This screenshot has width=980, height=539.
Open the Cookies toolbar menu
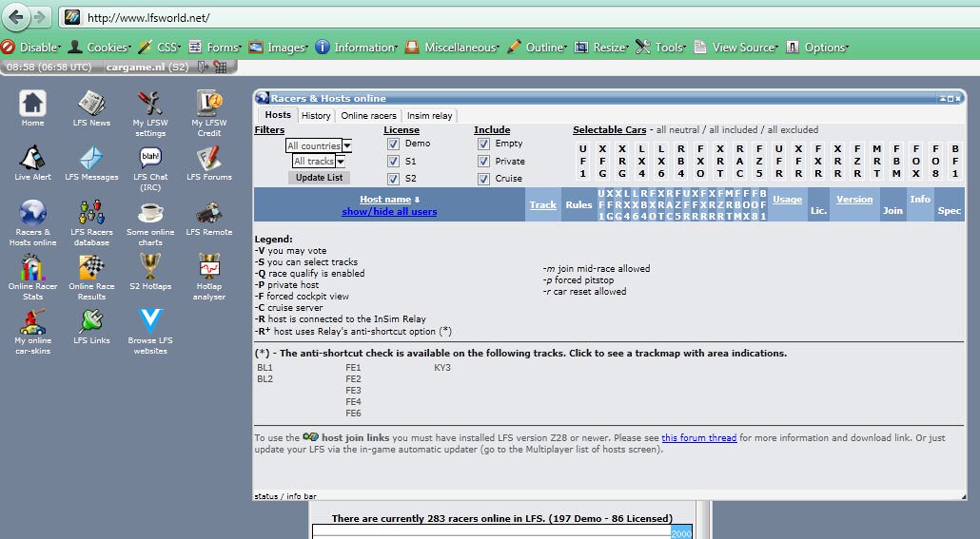pyautogui.click(x=100, y=47)
